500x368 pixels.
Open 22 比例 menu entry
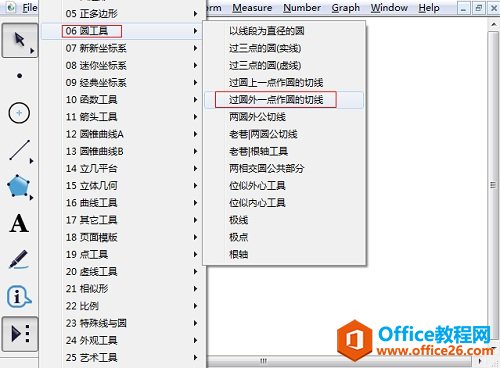121,306
